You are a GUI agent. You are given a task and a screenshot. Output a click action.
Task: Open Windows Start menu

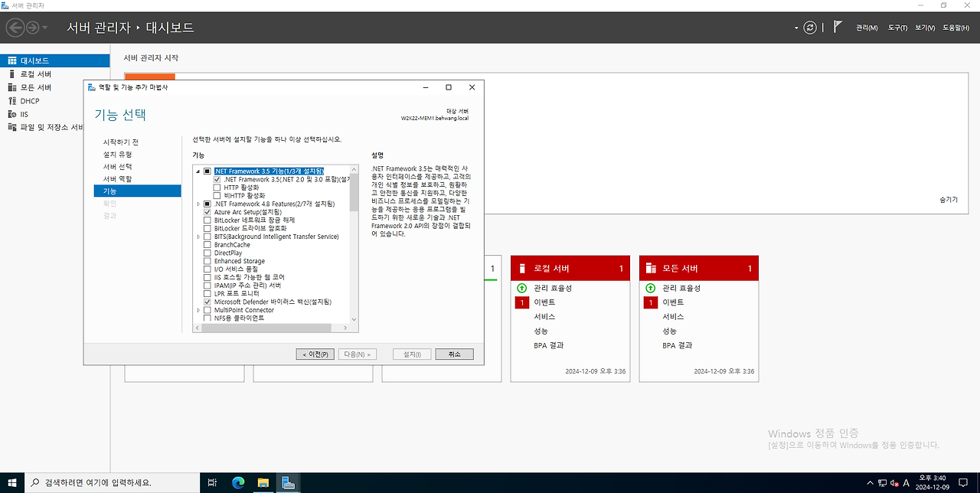(11, 482)
